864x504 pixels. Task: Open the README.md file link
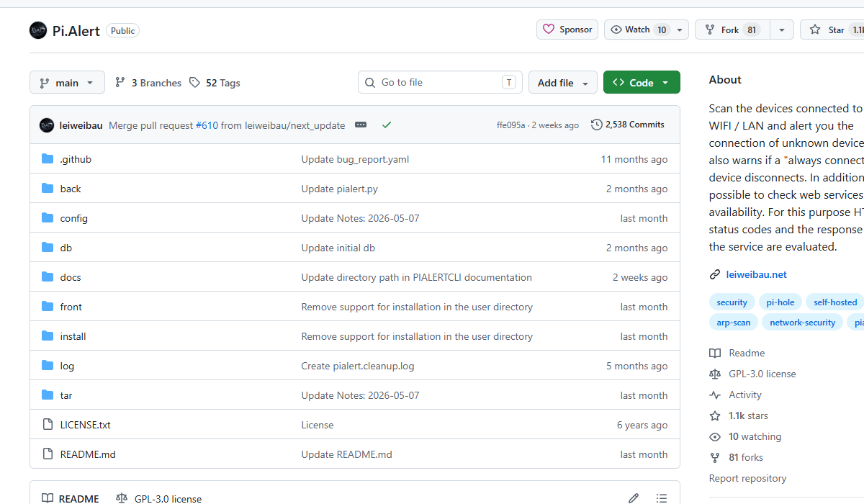(88, 454)
